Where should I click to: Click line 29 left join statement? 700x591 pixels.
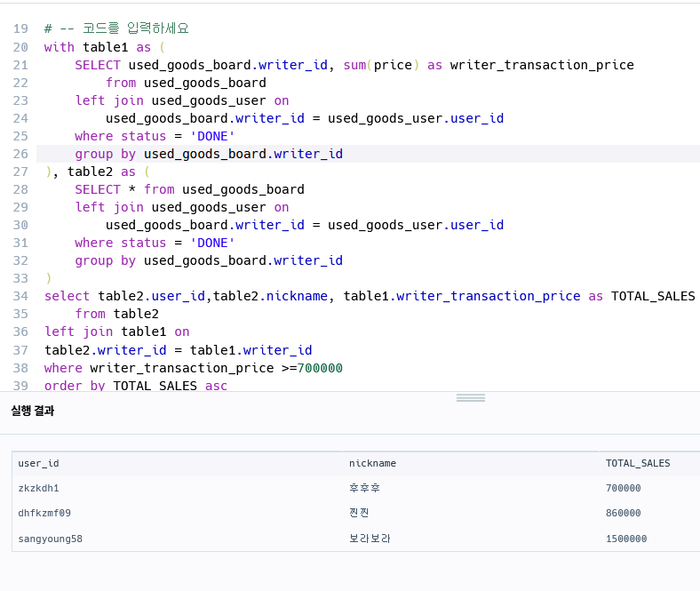182,207
